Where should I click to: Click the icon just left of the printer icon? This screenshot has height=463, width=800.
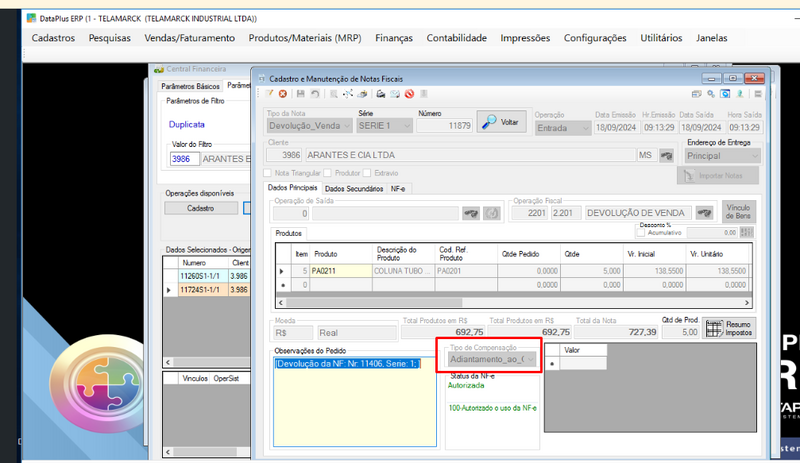click(362, 94)
